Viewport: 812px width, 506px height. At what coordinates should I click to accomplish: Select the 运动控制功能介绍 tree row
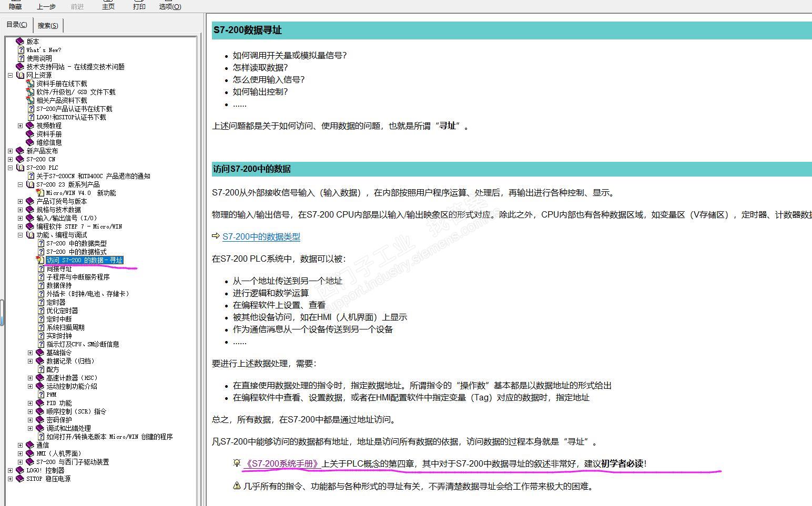[72, 386]
